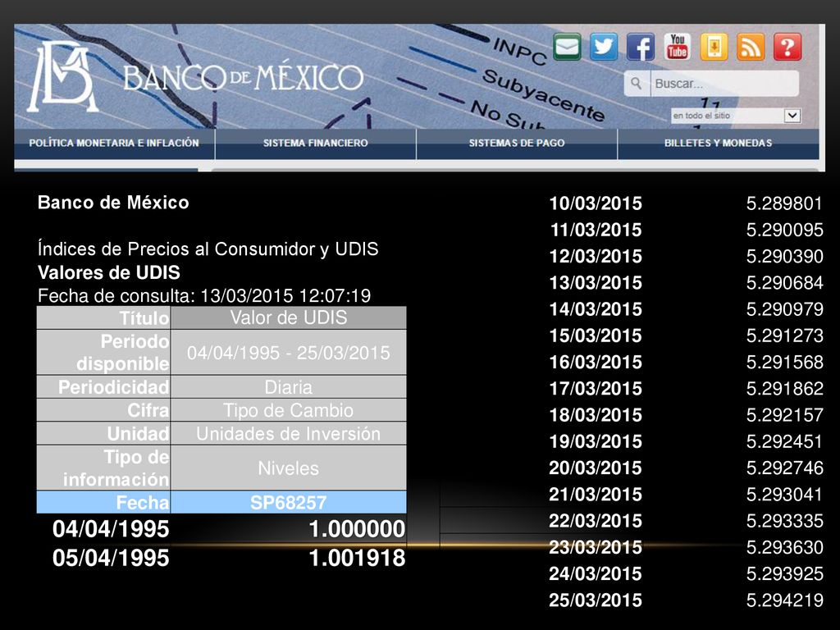
Task: Select the value 5.294219
Action: coord(785,600)
